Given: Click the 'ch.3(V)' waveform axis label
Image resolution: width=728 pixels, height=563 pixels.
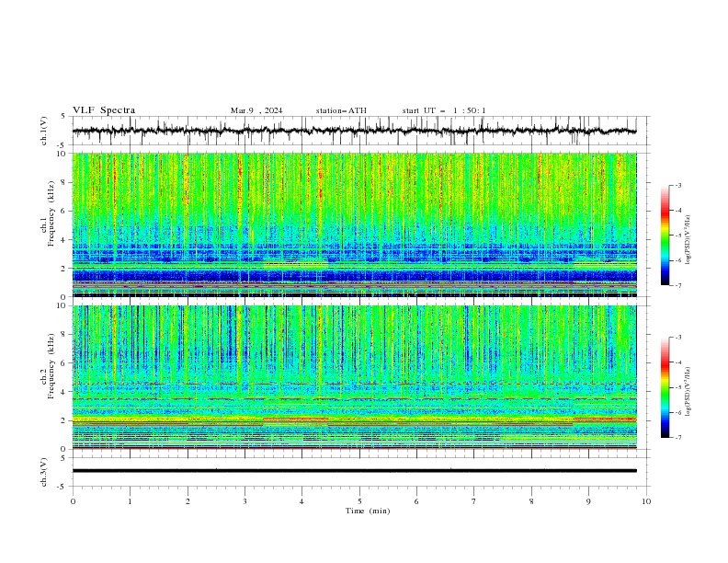Looking at the screenshot, I should (44, 472).
